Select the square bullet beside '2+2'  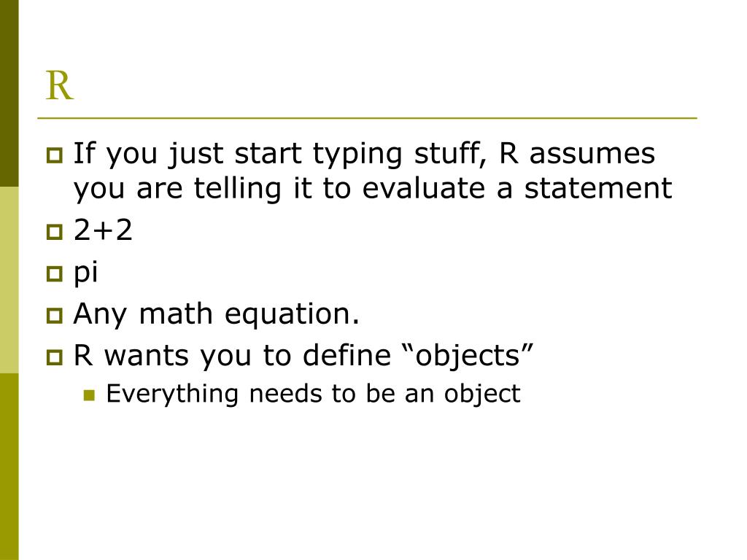tap(54, 232)
